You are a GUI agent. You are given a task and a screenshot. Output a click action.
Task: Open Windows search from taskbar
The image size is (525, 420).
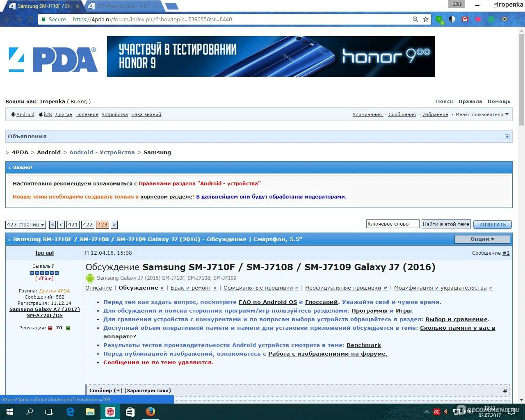coord(30,411)
